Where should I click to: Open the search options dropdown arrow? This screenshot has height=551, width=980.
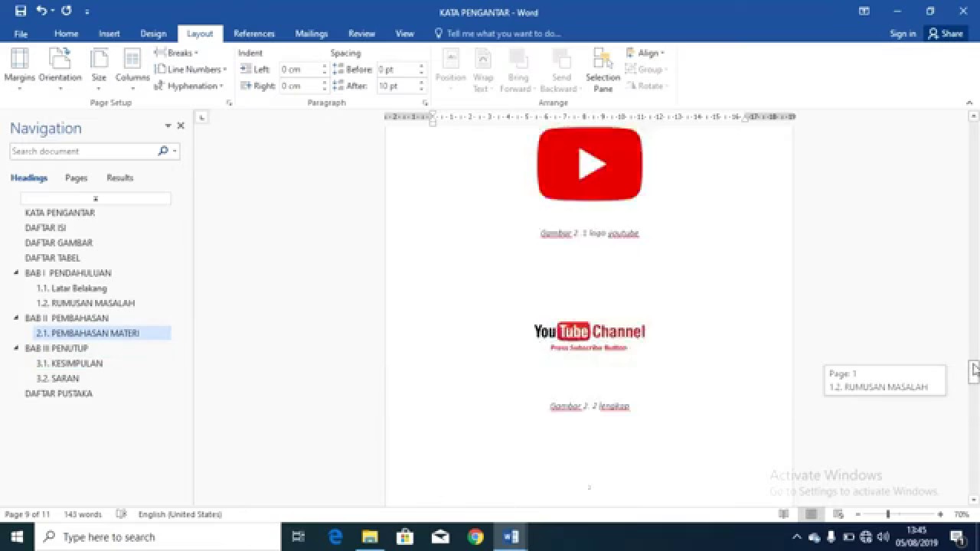tap(175, 151)
